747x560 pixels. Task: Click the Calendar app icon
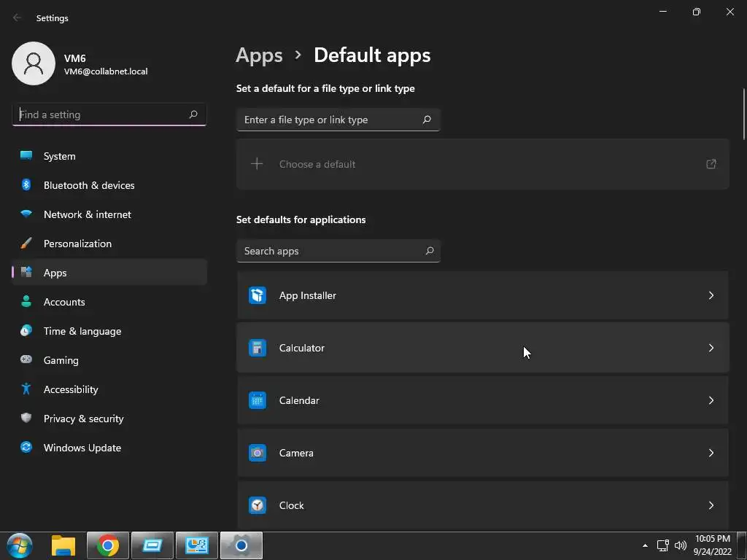pos(258,400)
